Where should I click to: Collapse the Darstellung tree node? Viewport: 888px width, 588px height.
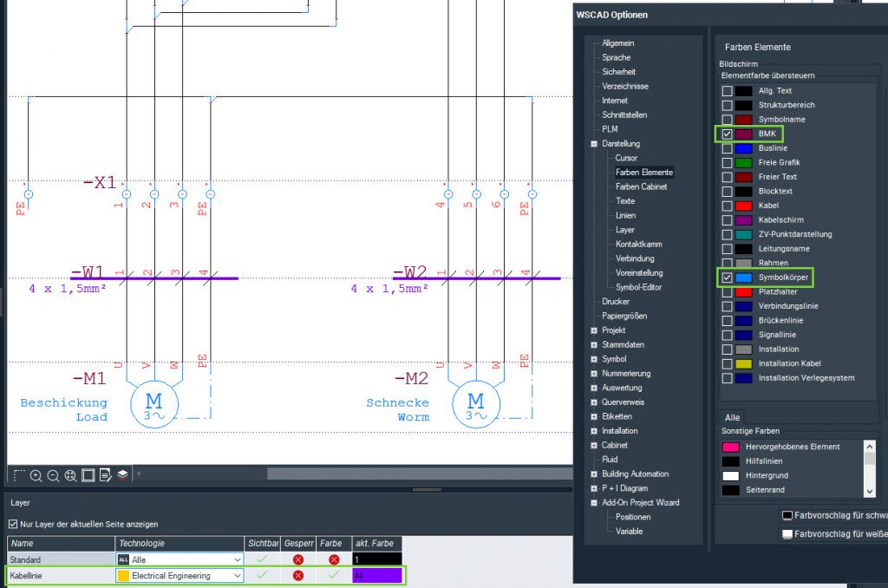point(594,144)
